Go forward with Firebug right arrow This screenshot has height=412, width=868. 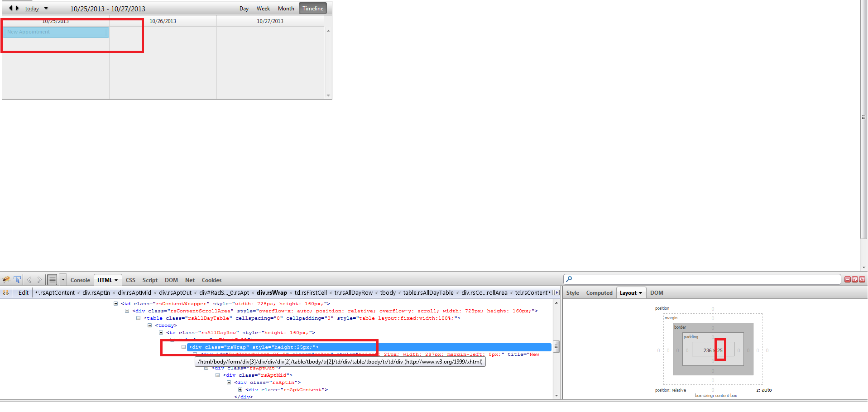[39, 280]
